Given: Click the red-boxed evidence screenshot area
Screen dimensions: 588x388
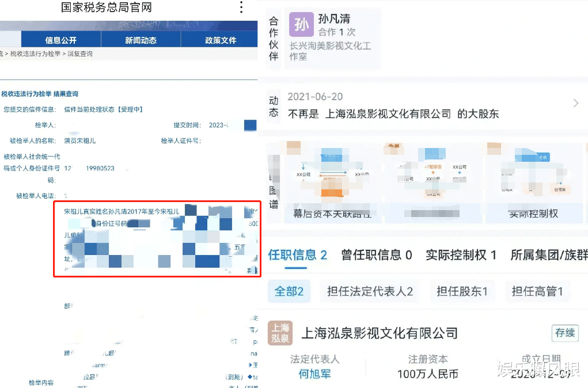Looking at the screenshot, I should pyautogui.click(x=157, y=240).
